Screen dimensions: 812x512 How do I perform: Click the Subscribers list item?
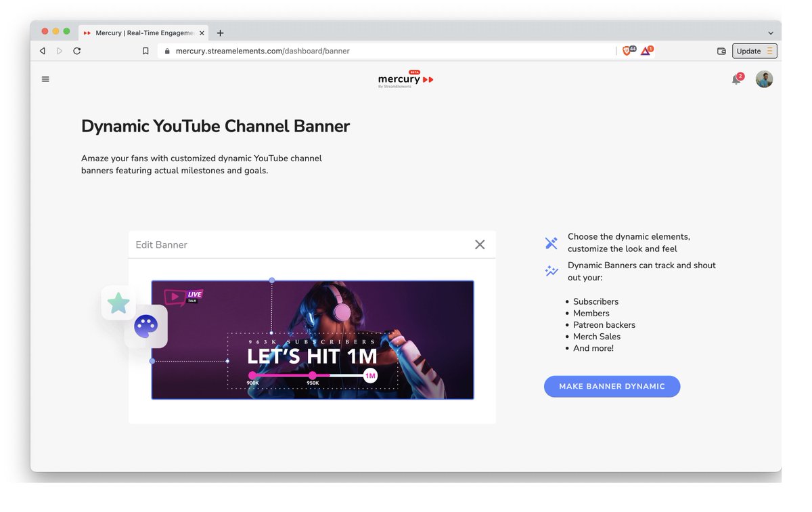point(595,301)
